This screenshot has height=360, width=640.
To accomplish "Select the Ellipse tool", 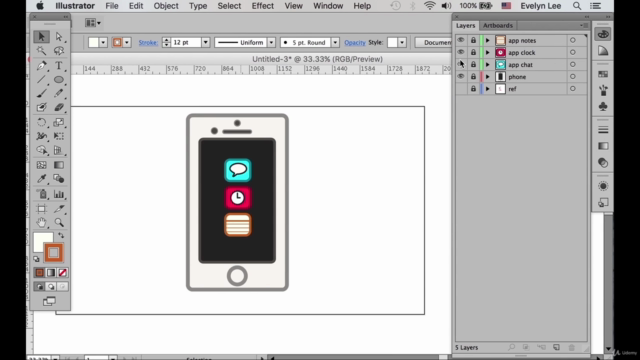I will tap(59, 80).
